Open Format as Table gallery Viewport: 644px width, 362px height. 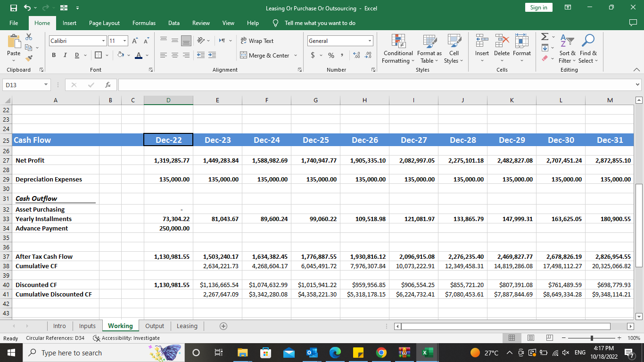coord(429,49)
